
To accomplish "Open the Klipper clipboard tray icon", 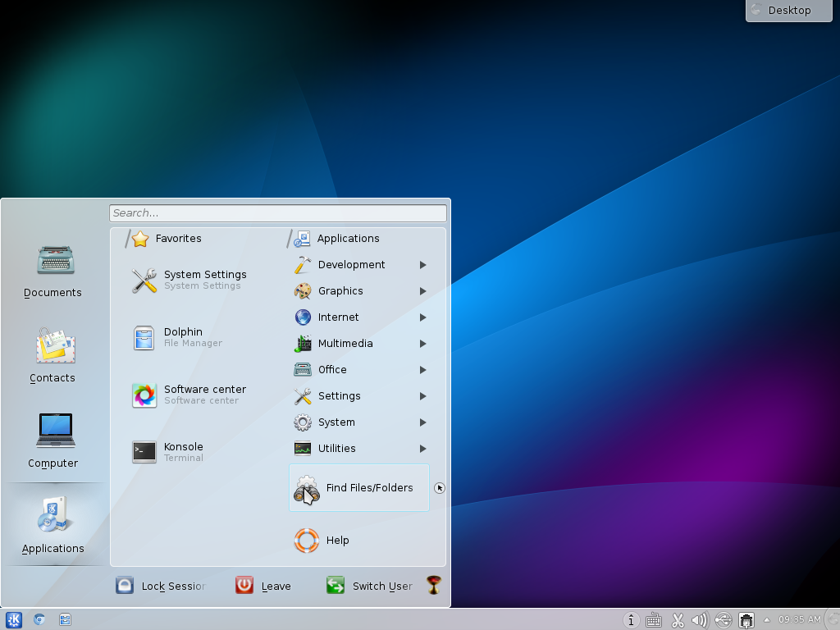I will (x=677, y=620).
